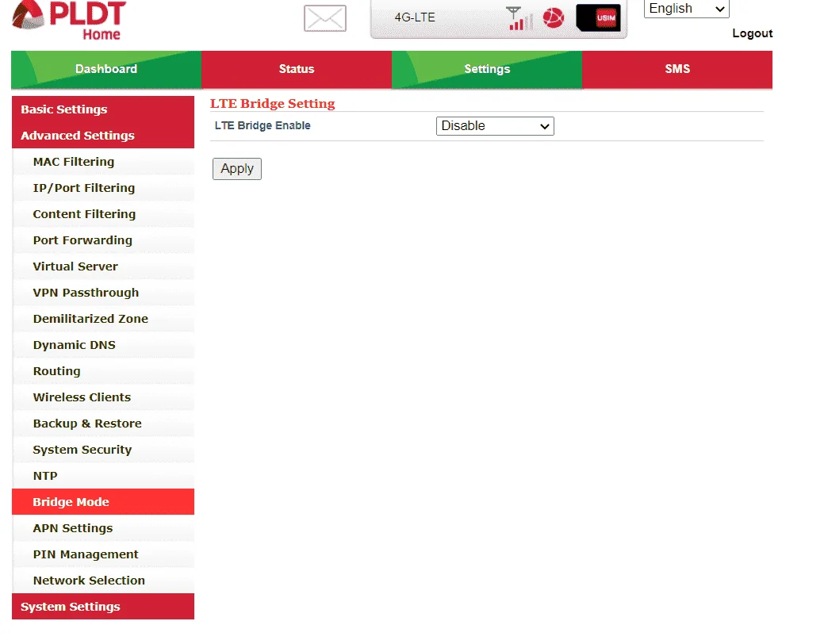The width and height of the screenshot is (828, 644).
Task: Click the LTE Bridge Enable label
Action: [263, 125]
